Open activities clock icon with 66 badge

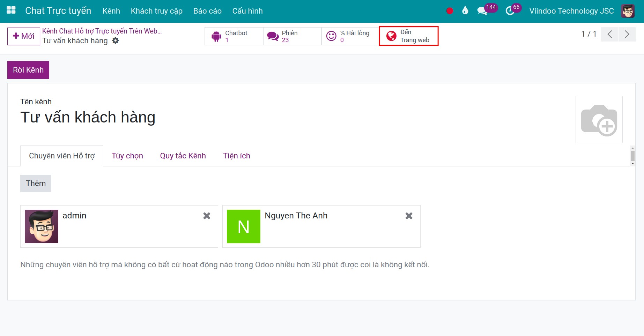pos(510,11)
